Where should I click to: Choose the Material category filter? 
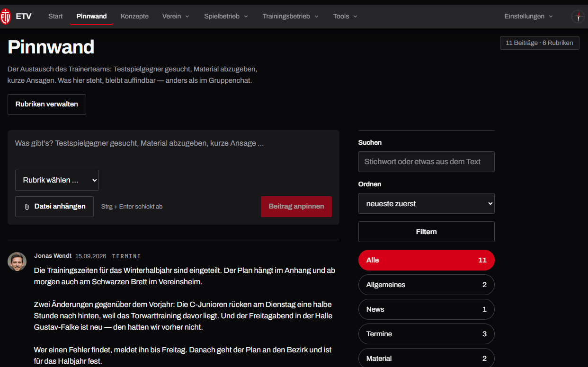(x=427, y=358)
